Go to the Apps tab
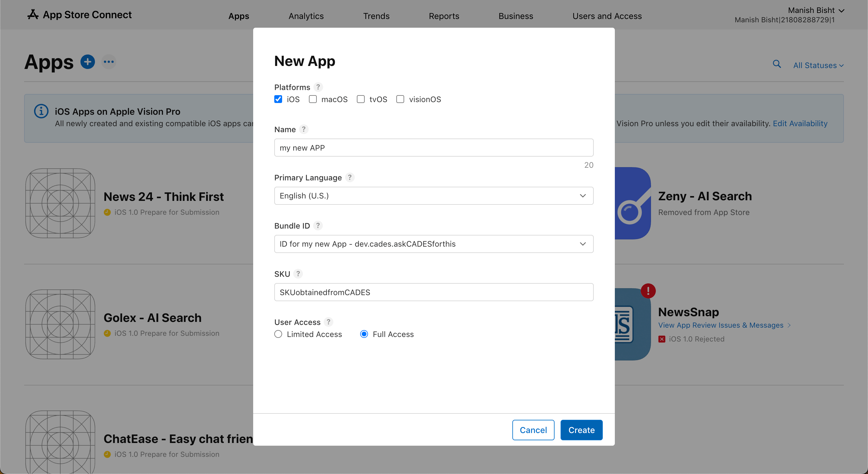Viewport: 868px width, 474px height. click(x=239, y=16)
